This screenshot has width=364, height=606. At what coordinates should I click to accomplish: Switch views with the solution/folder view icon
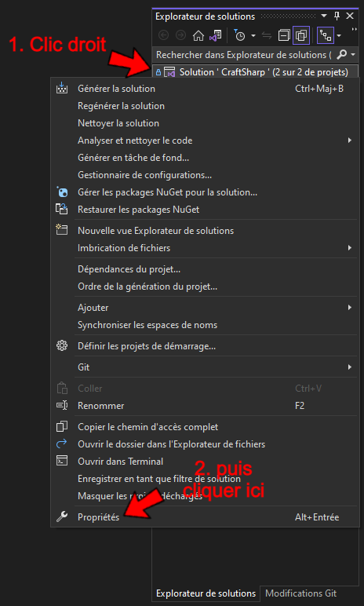coord(215,35)
